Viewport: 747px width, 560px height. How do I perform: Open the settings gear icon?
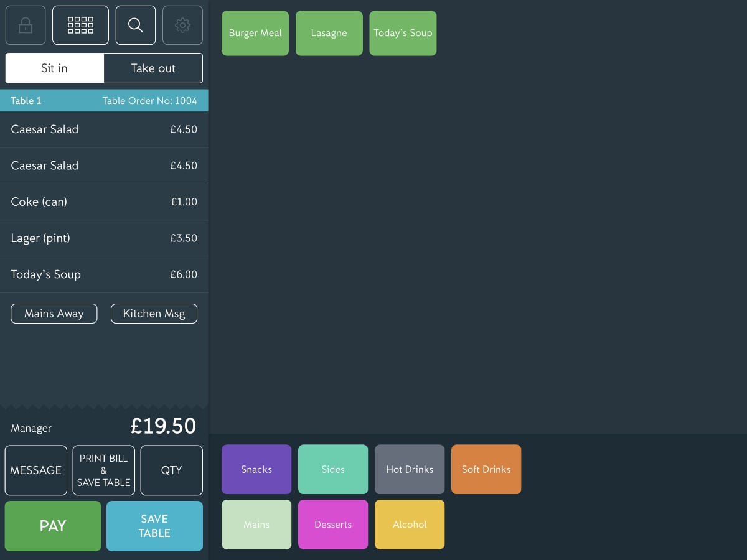pos(182,25)
